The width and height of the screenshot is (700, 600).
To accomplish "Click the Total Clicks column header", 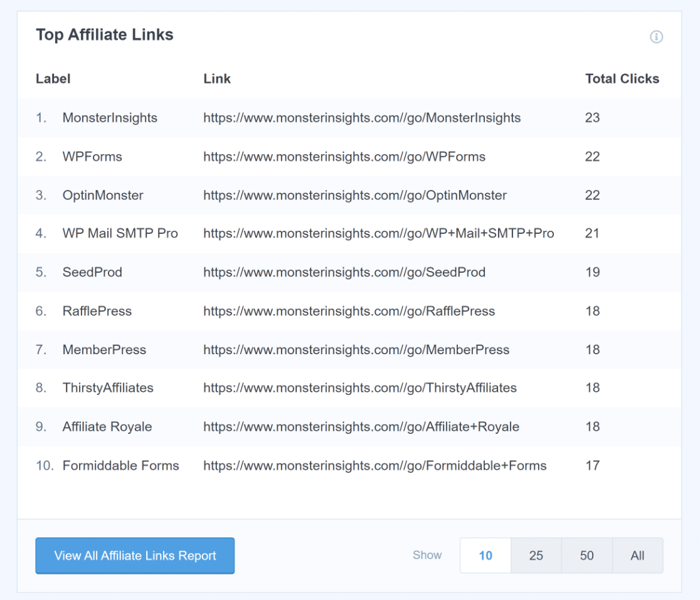I will [622, 79].
